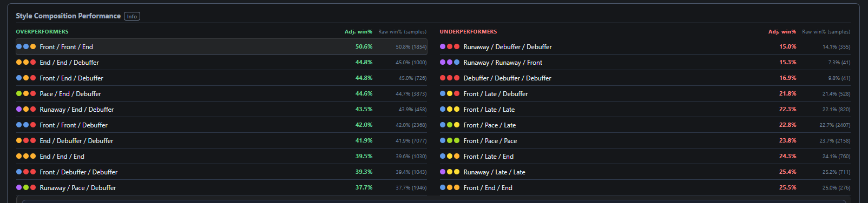Click the Runaway / Debuffer / Debuffer dots icon

450,47
